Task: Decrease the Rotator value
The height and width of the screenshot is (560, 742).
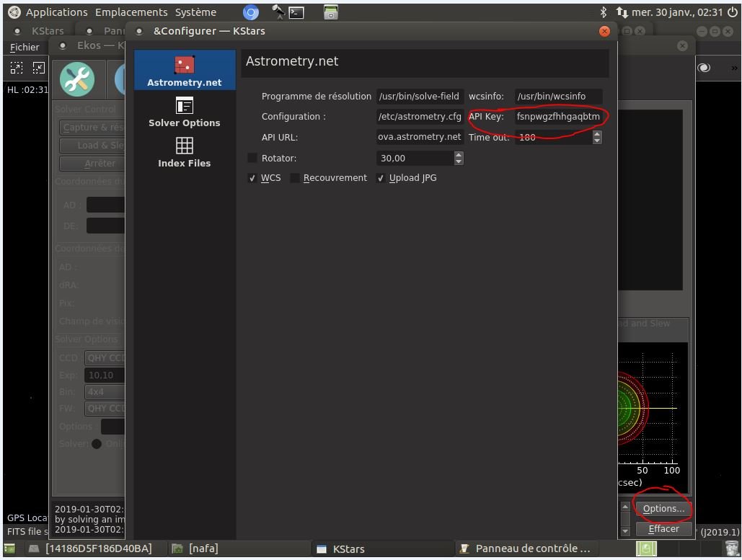Action: 459,161
